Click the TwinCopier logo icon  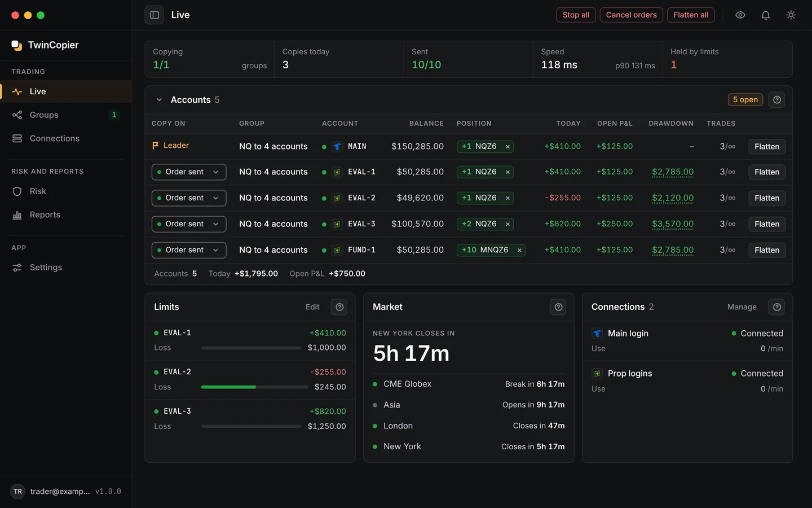click(x=17, y=45)
